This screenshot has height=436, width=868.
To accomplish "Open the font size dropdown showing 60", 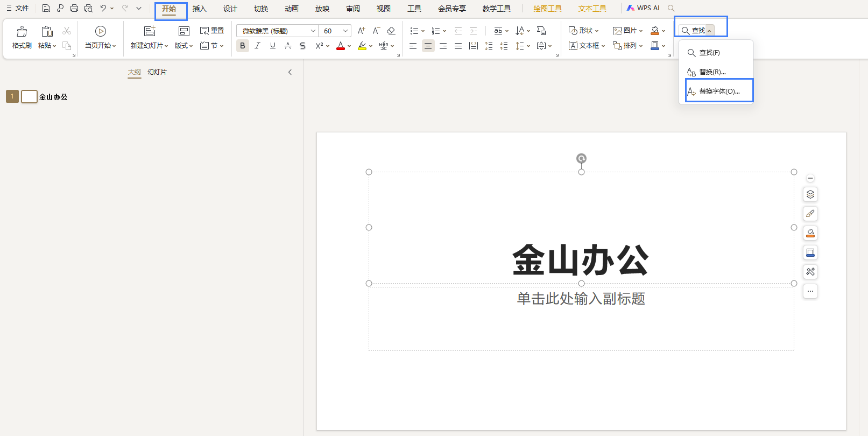I will coord(345,31).
